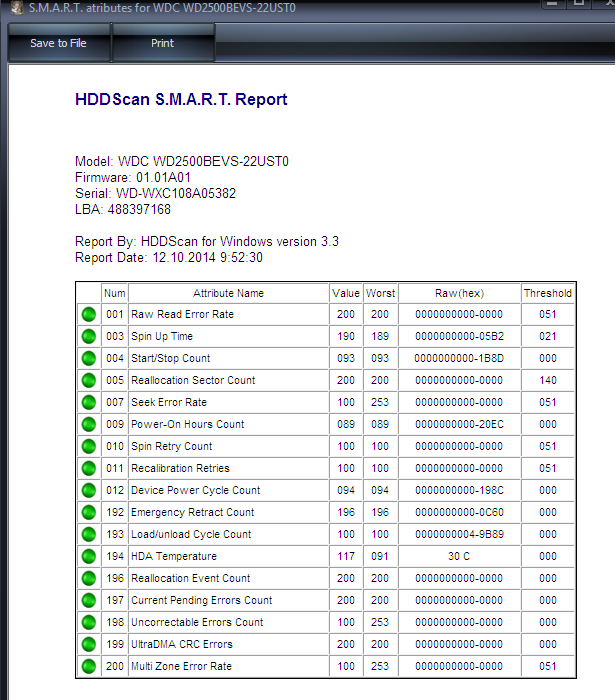Click threshold value 021 for Spin Up Time

pyautogui.click(x=548, y=336)
